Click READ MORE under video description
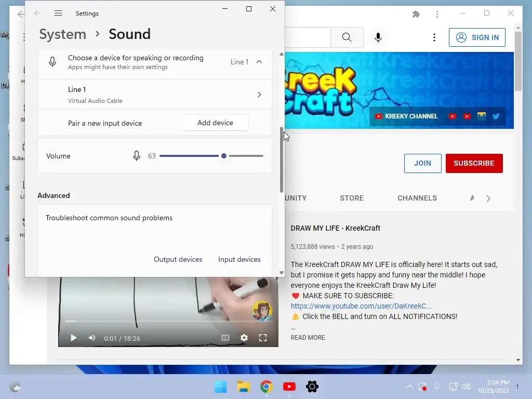 (x=308, y=338)
